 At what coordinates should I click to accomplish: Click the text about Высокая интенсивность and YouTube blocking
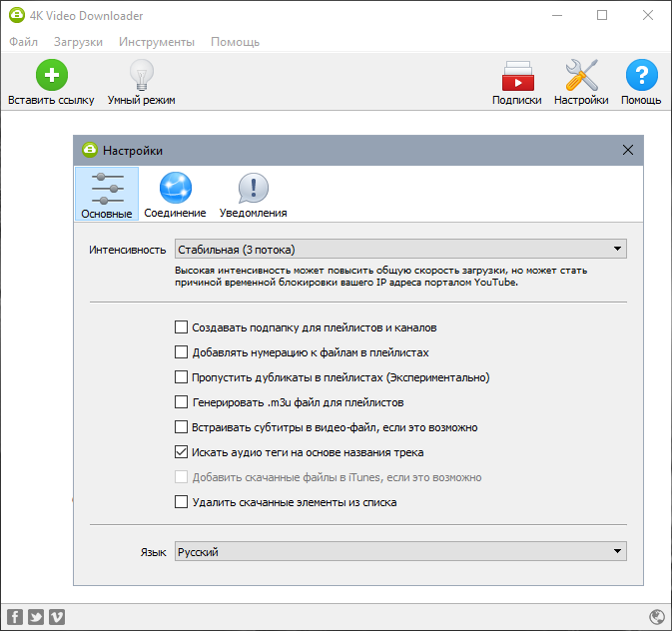click(380, 276)
